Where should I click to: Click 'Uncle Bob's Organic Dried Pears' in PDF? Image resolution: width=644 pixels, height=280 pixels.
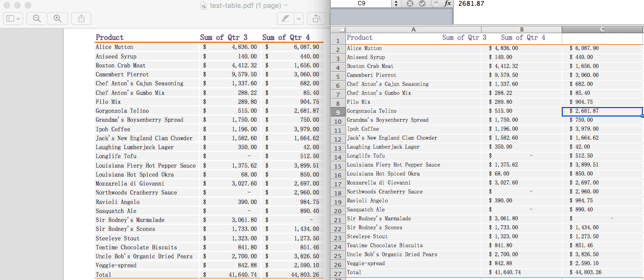(x=144, y=257)
